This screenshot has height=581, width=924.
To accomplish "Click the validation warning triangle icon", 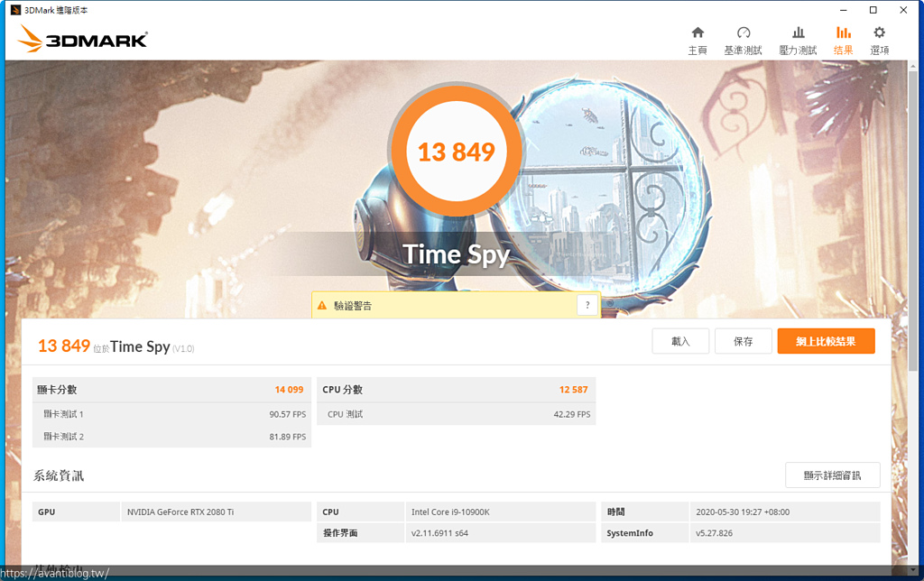I will click(x=322, y=305).
